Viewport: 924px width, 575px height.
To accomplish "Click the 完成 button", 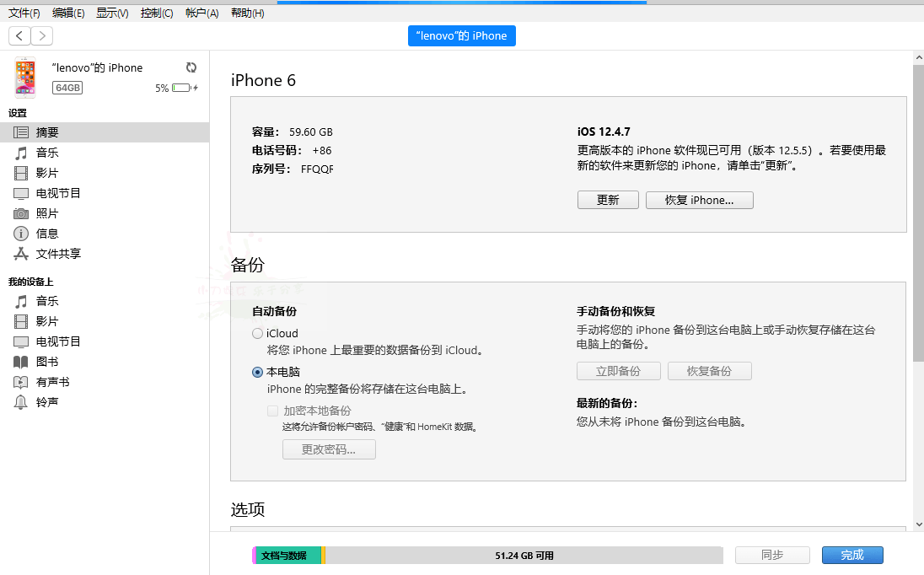I will [852, 555].
